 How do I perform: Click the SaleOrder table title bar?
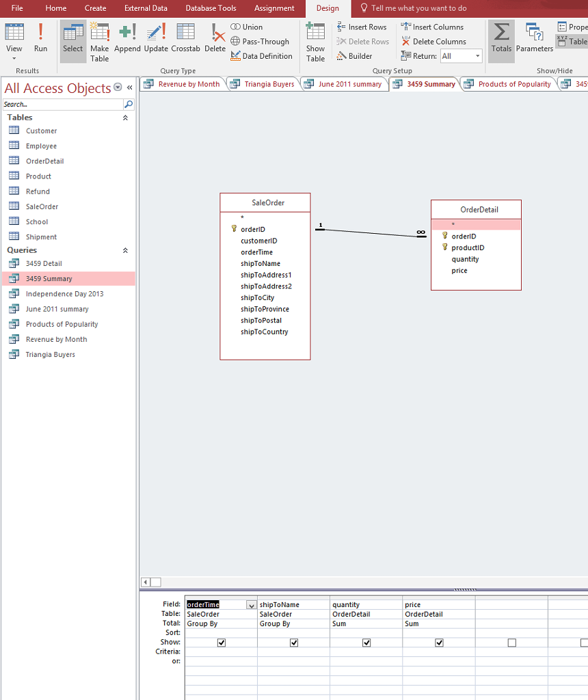click(265, 202)
